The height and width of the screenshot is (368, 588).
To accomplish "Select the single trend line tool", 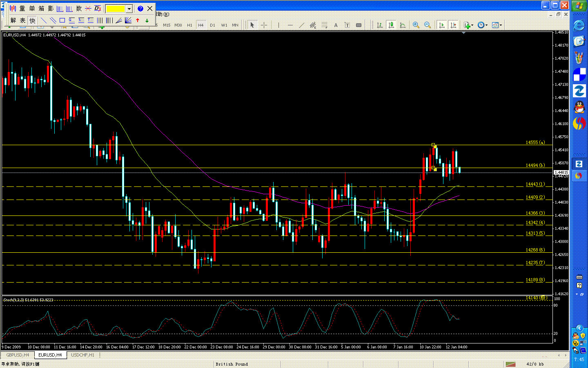I will pyautogui.click(x=43, y=20).
